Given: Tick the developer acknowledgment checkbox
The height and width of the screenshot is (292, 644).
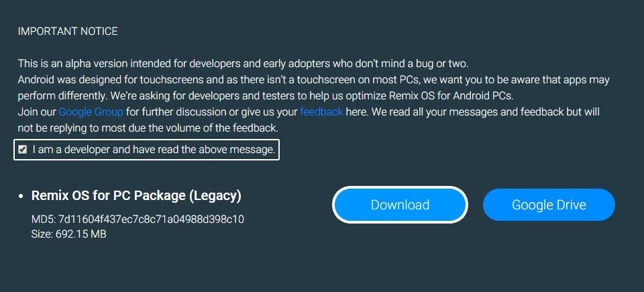Looking at the screenshot, I should (x=23, y=150).
